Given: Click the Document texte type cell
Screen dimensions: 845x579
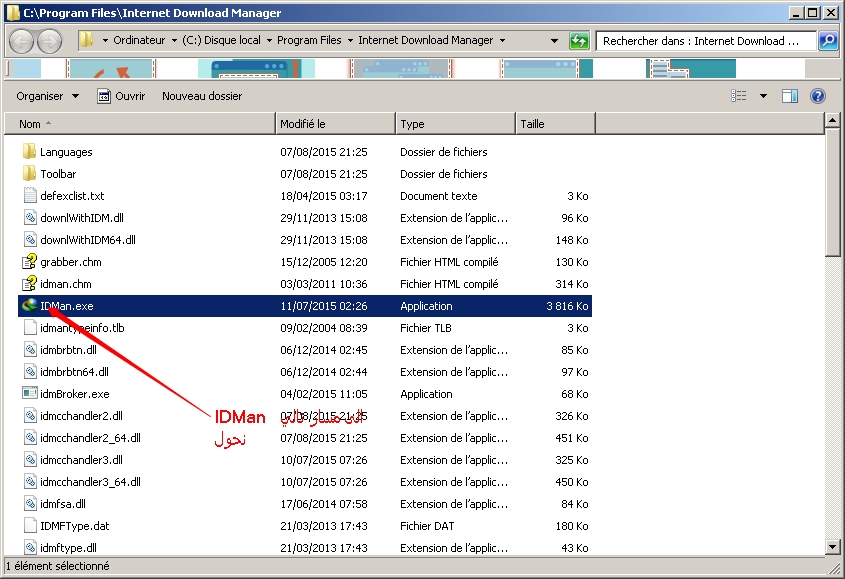Looking at the screenshot, I should click(439, 196).
